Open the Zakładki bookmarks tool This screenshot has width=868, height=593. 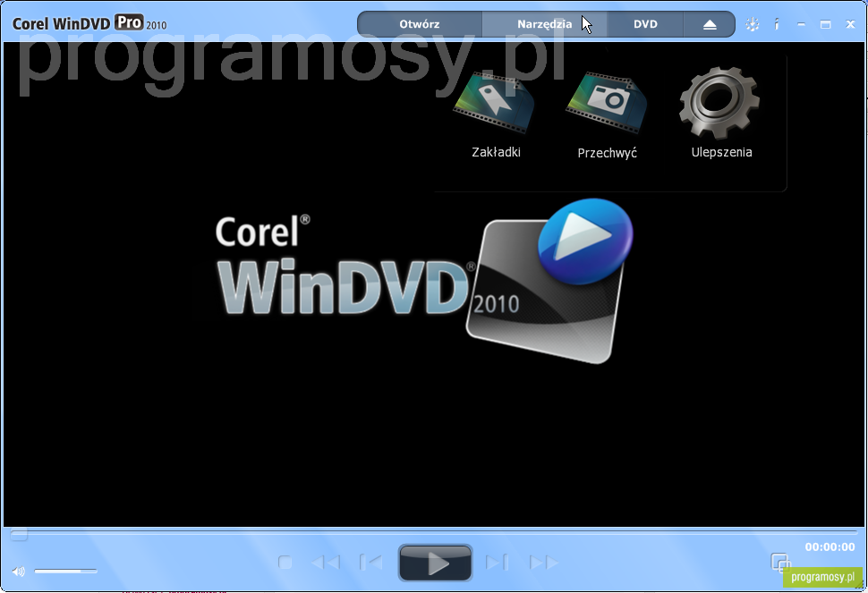point(495,115)
